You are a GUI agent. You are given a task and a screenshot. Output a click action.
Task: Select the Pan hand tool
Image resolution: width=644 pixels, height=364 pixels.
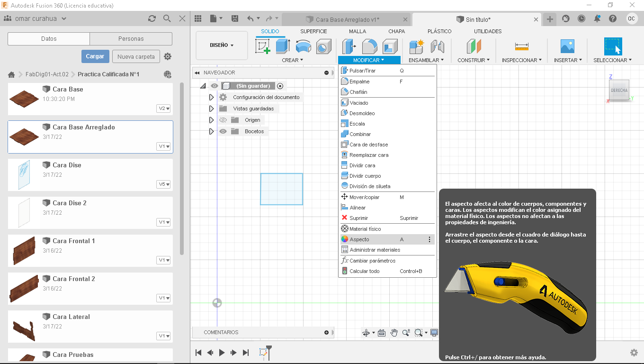(394, 333)
